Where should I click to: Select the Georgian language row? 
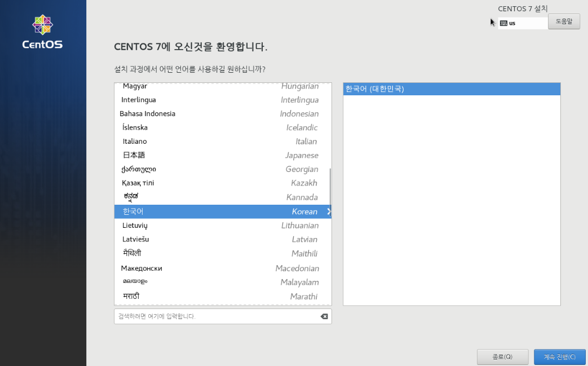point(223,169)
